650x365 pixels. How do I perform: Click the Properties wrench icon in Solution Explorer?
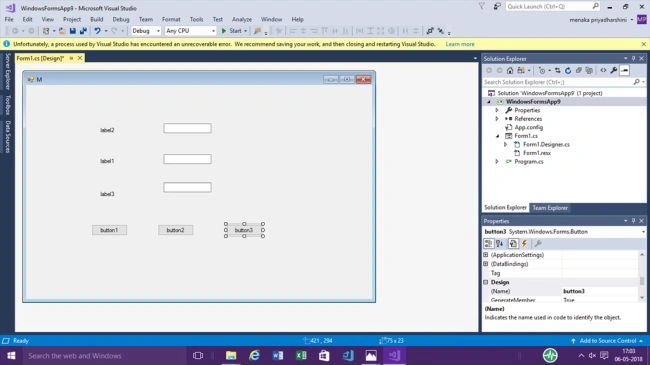(614, 71)
